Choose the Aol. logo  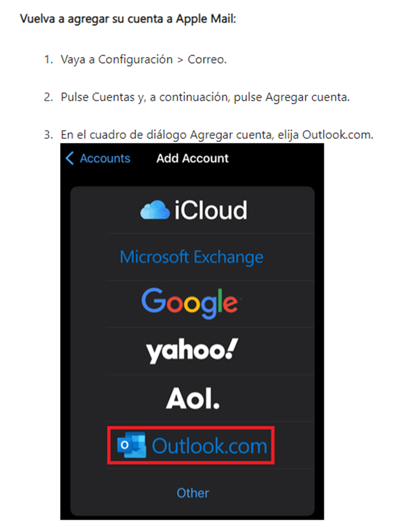pos(193,398)
